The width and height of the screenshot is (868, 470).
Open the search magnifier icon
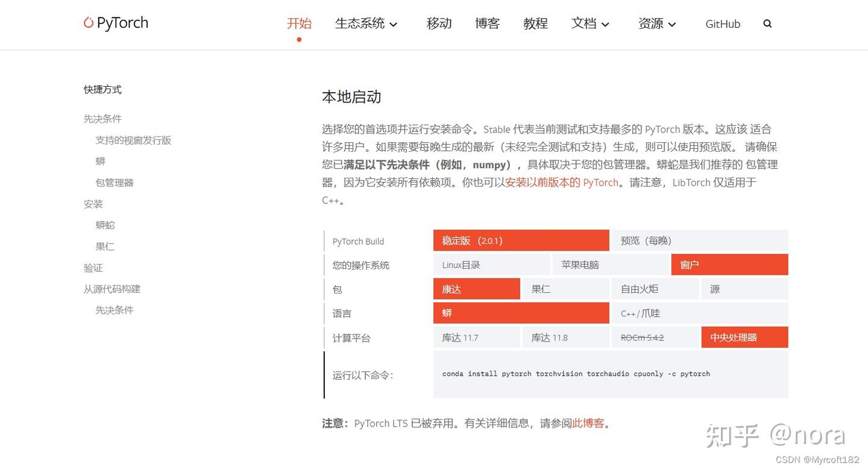click(767, 24)
